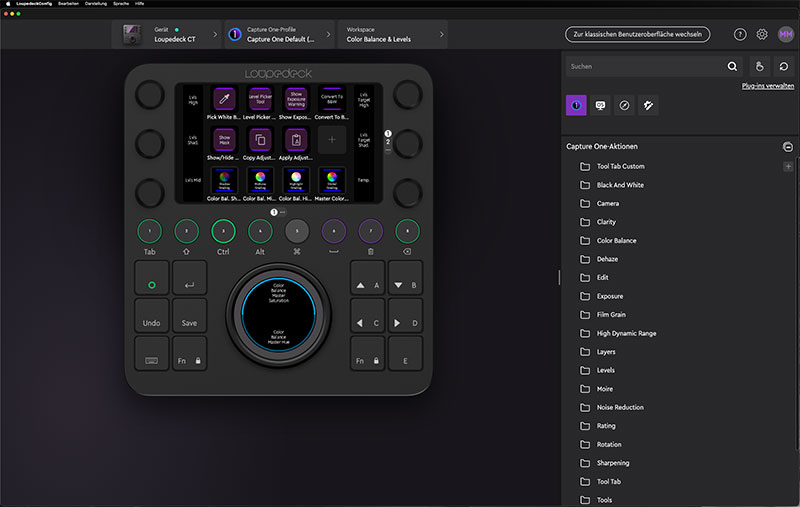This screenshot has width=800, height=507.
Task: Select the E square button
Action: [x=406, y=353]
